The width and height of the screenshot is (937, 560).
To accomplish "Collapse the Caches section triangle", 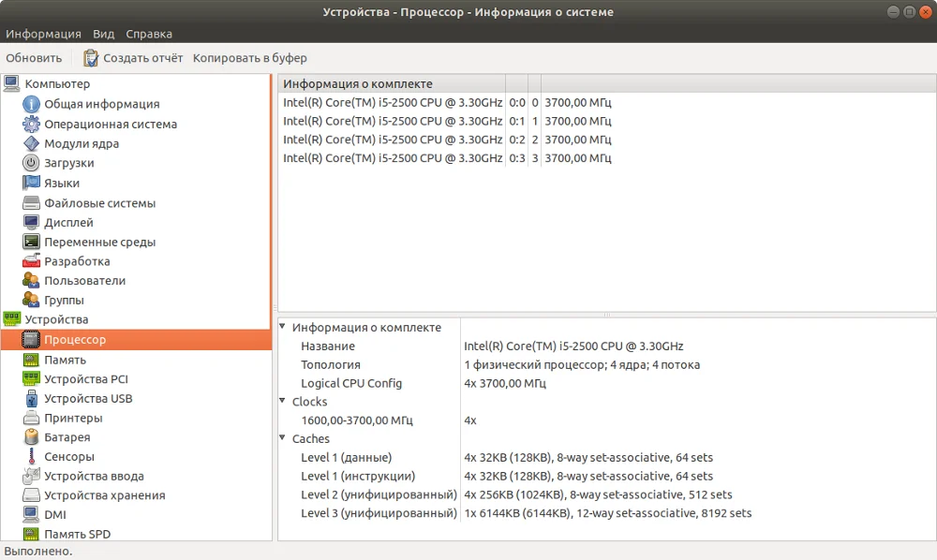I will click(x=282, y=437).
